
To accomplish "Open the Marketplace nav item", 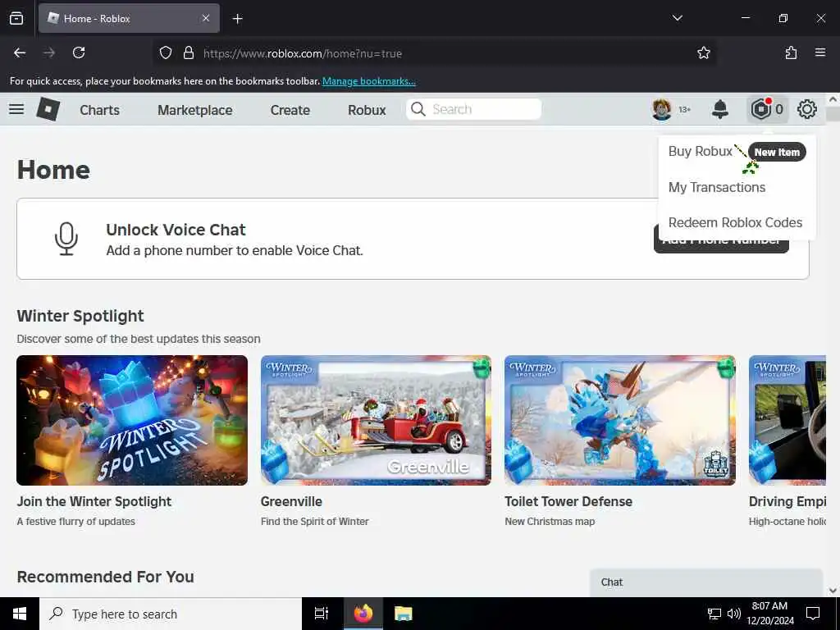I will (195, 110).
